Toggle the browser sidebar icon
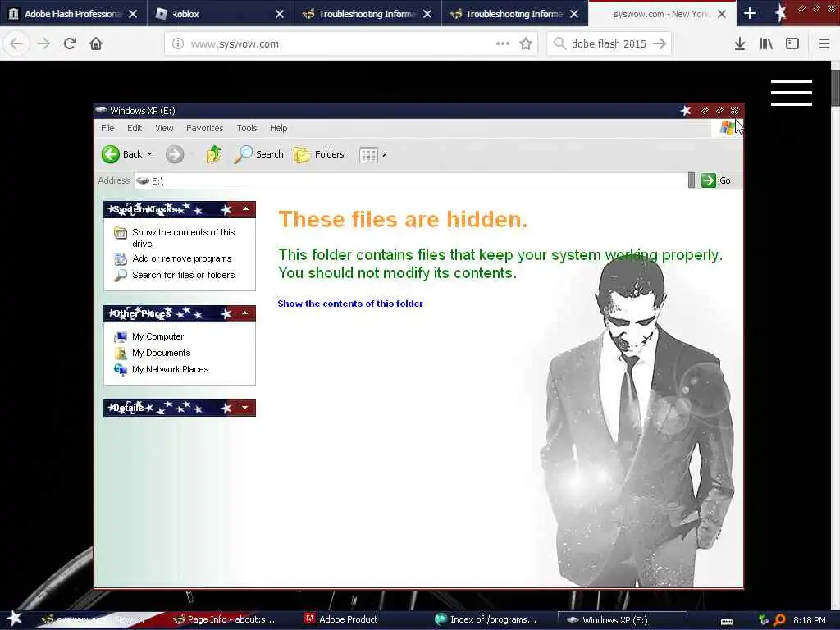 792,44
